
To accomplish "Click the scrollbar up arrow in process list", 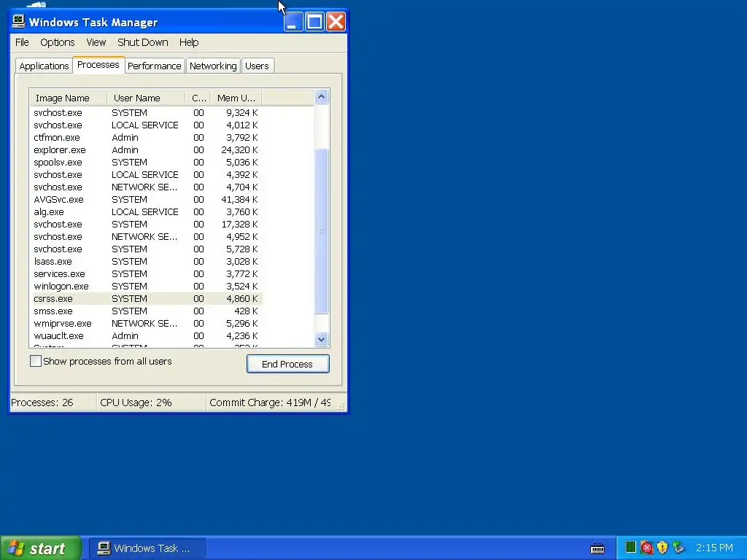I will [322, 97].
